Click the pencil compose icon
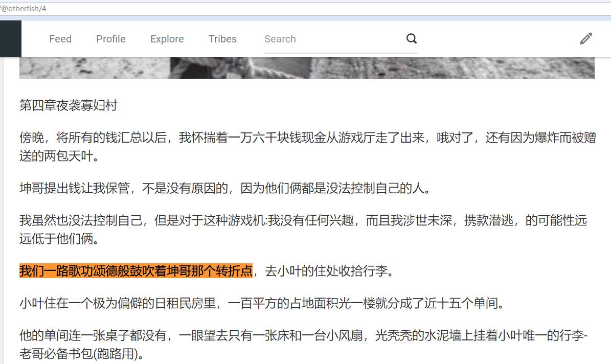 pos(586,39)
